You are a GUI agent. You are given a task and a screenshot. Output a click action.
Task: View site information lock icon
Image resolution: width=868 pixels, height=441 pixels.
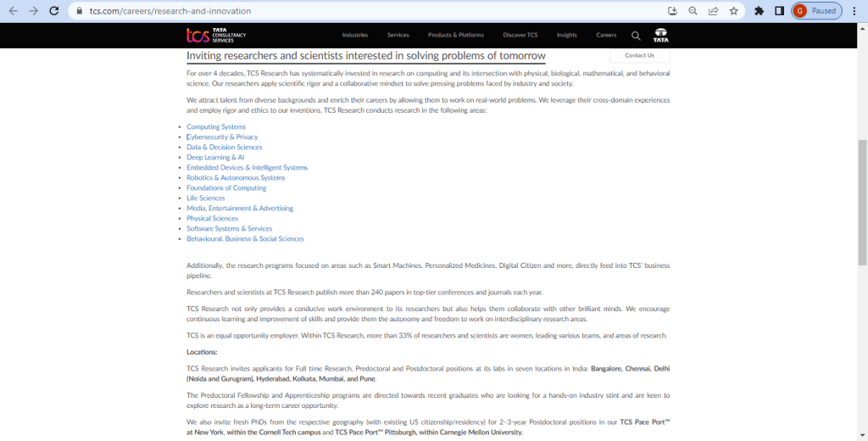click(79, 10)
